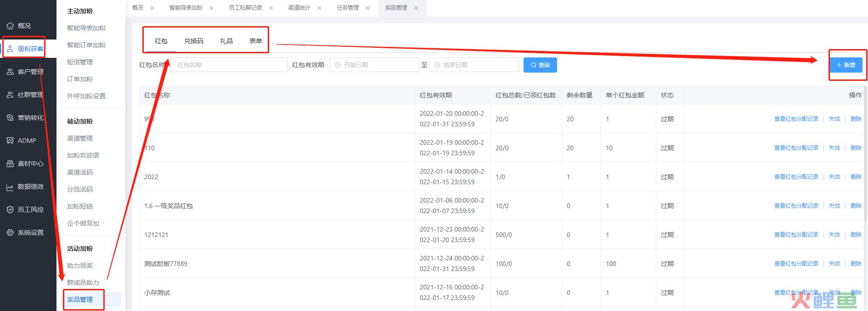Open the 结束日期 date picker

pyautogui.click(x=474, y=65)
